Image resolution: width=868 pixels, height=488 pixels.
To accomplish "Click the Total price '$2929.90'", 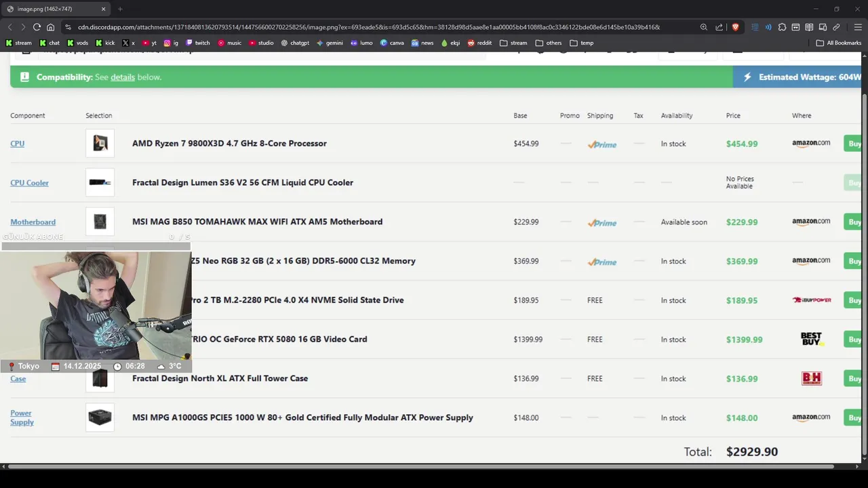I will click(752, 451).
